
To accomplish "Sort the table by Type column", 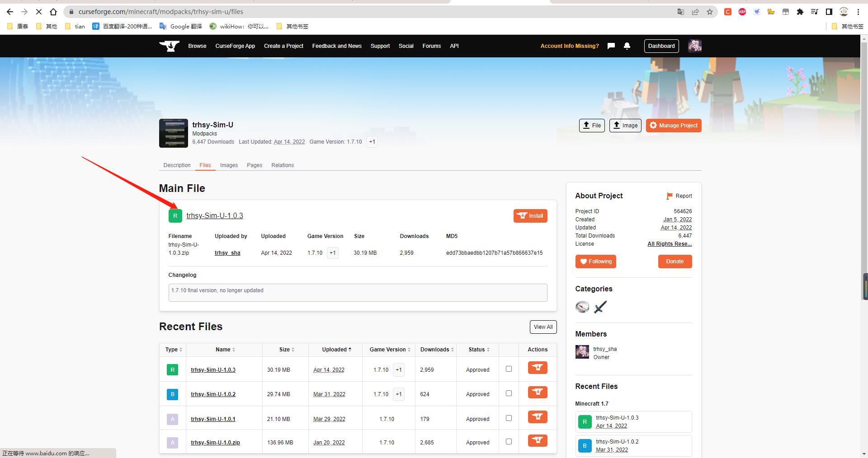I will [x=174, y=350].
